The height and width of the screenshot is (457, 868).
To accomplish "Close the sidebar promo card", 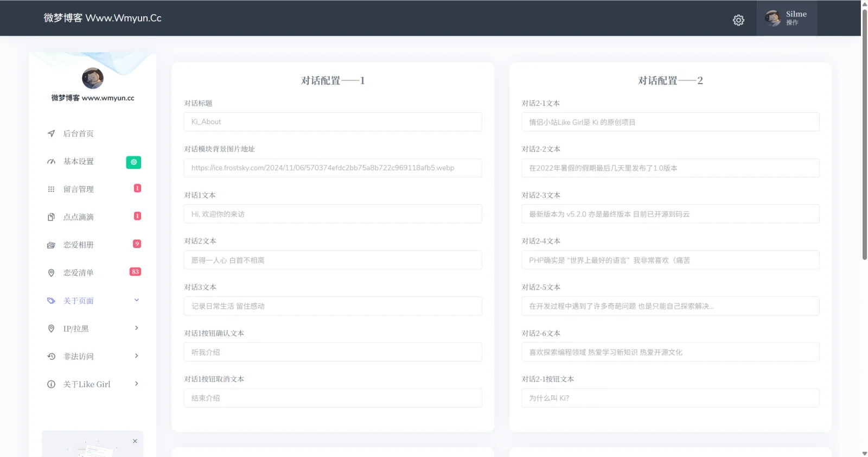I will point(135,441).
